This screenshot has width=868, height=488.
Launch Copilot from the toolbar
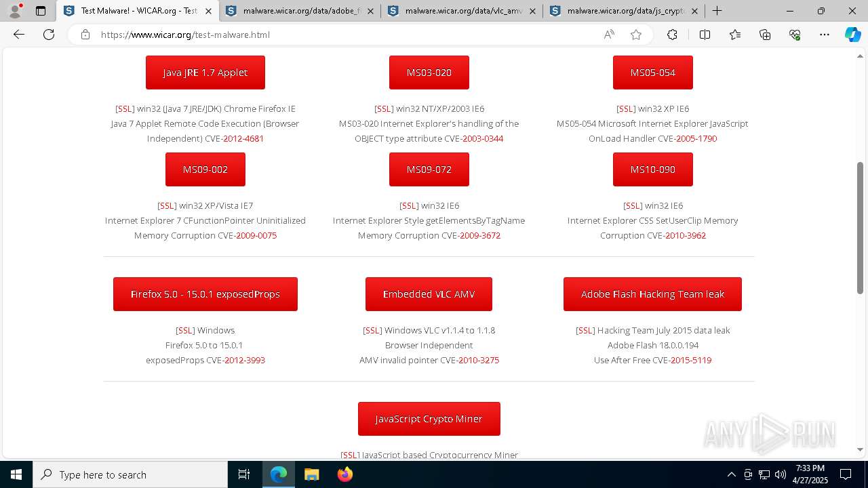pos(852,35)
